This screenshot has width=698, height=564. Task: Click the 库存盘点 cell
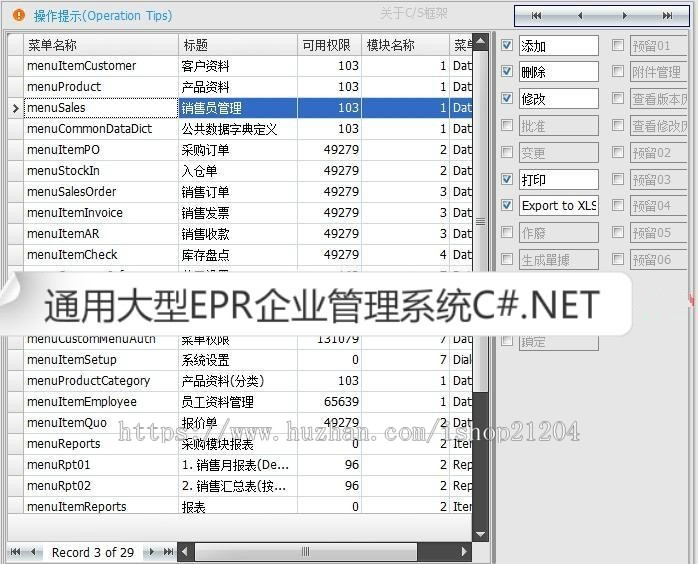pos(238,255)
